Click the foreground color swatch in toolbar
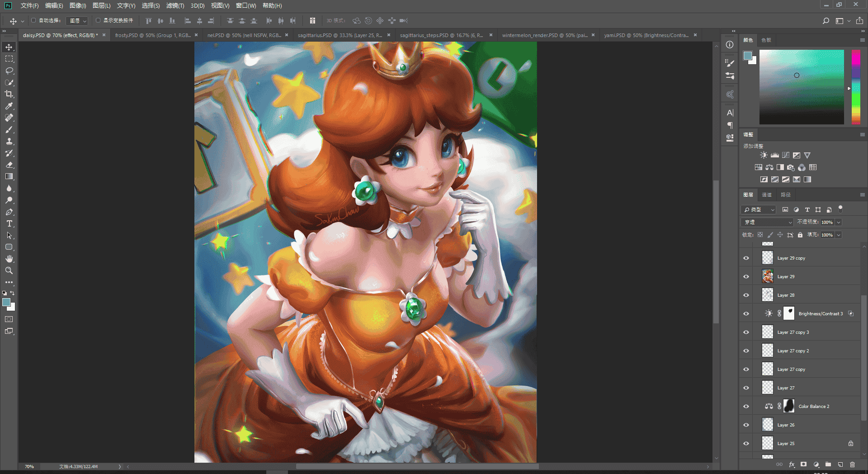 [x=6, y=303]
